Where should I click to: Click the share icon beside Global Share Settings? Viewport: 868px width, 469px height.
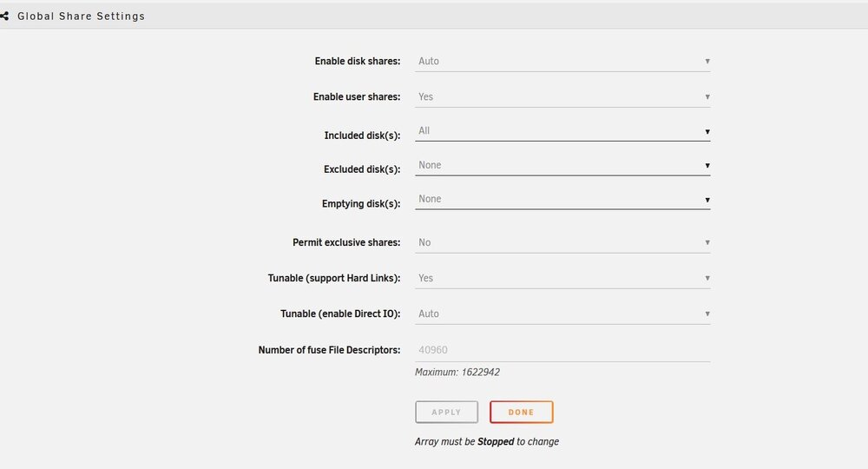point(4,16)
